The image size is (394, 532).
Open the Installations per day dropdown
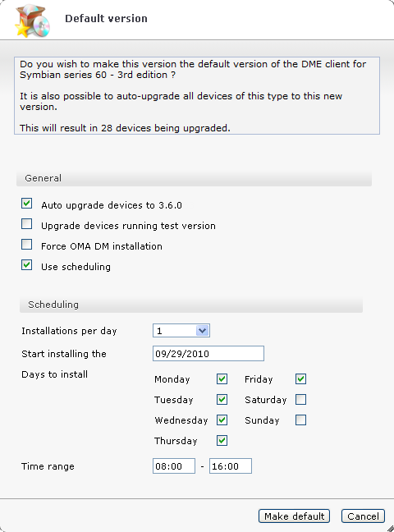[x=181, y=331]
